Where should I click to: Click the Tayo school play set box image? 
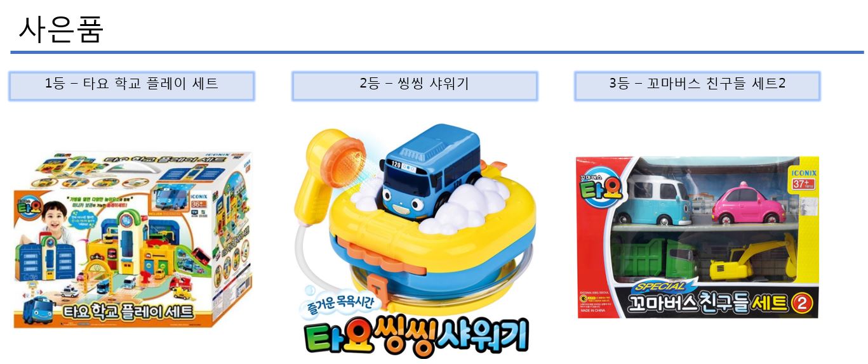coord(133,240)
